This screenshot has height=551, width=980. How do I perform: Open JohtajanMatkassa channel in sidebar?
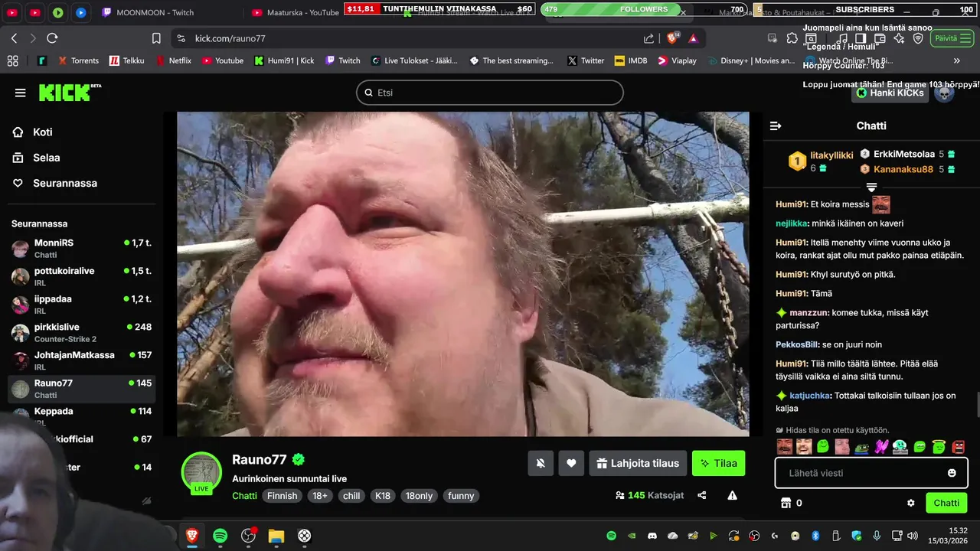82,360
